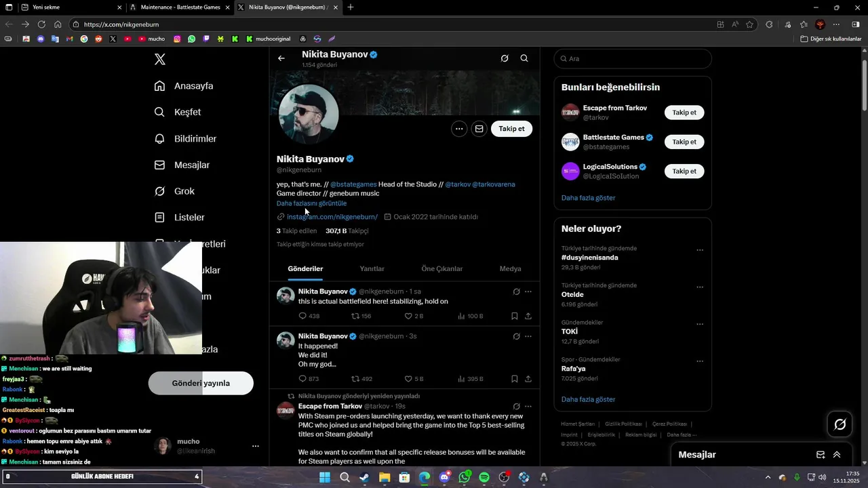The width and height of the screenshot is (868, 488).
Task: Open Anasayfa from the sidebar
Action: click(184, 86)
